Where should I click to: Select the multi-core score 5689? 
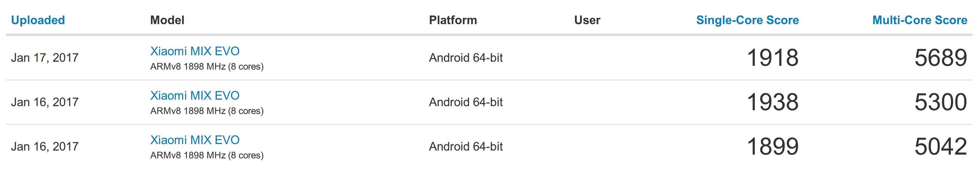pyautogui.click(x=940, y=58)
